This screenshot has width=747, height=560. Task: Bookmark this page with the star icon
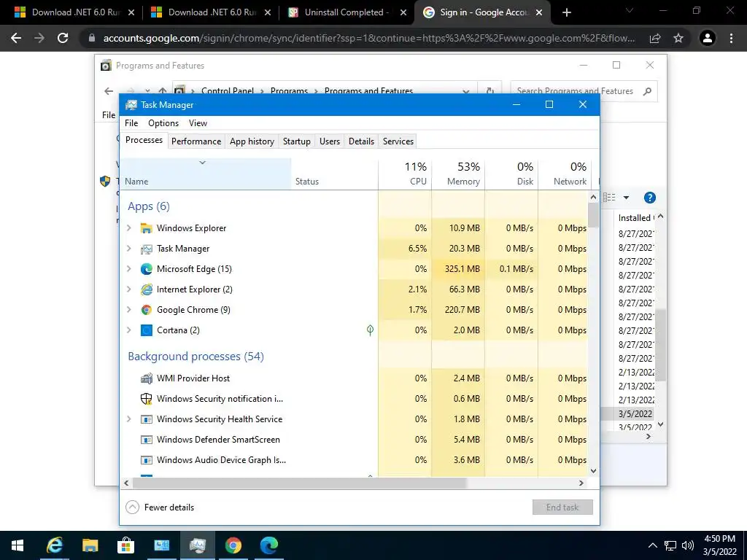point(678,38)
